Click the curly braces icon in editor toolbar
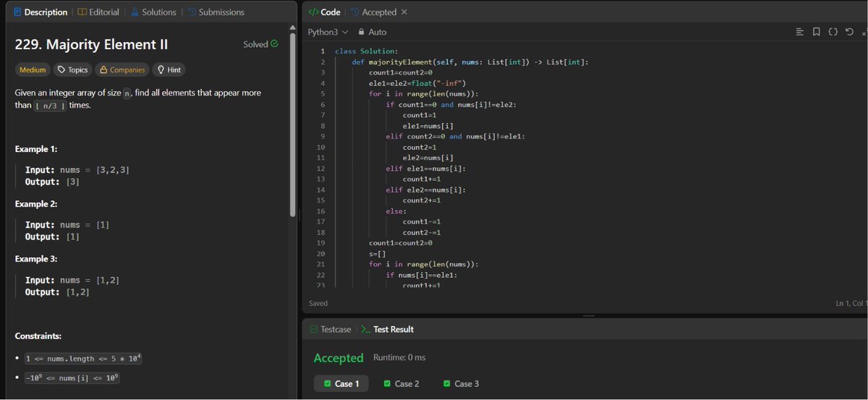Image resolution: width=868 pixels, height=400 pixels. pos(833,32)
